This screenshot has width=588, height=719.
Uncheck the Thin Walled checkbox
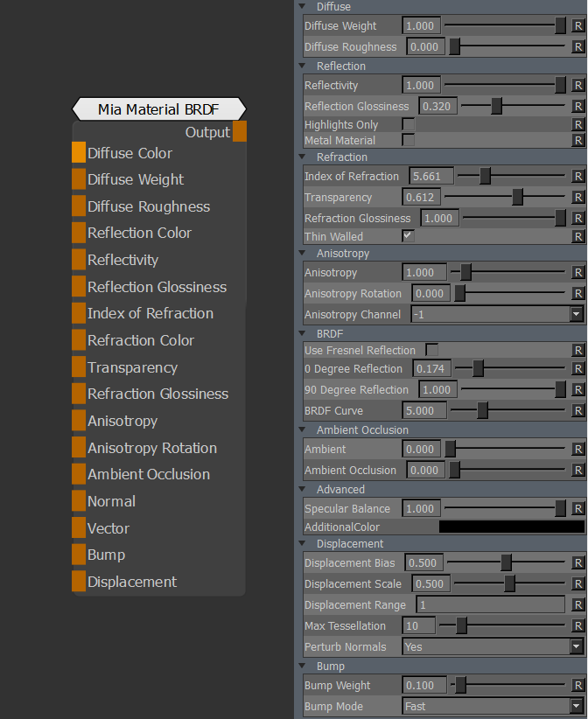click(409, 236)
